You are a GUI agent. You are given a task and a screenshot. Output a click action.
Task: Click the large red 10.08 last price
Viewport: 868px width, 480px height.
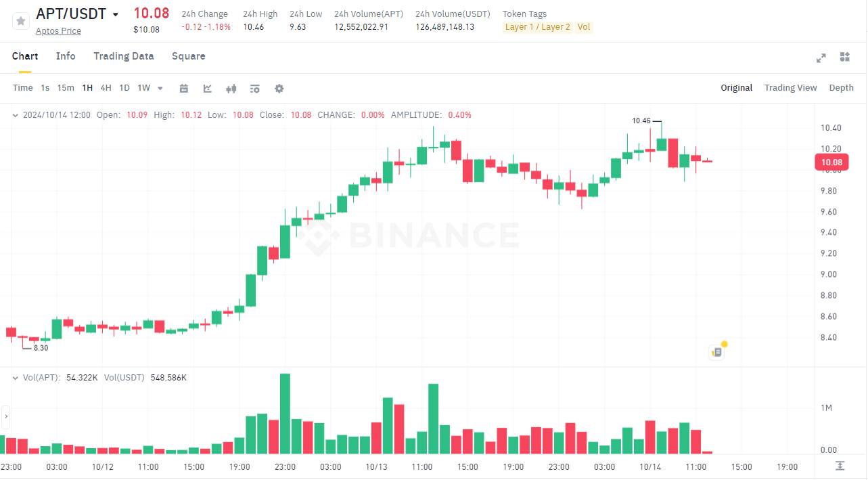152,13
